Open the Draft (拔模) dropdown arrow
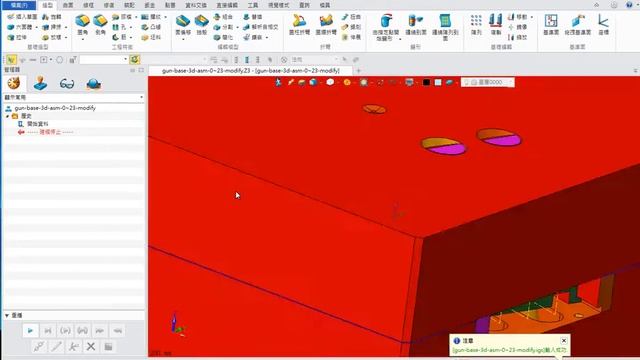The height and width of the screenshot is (360, 640). 136,17
